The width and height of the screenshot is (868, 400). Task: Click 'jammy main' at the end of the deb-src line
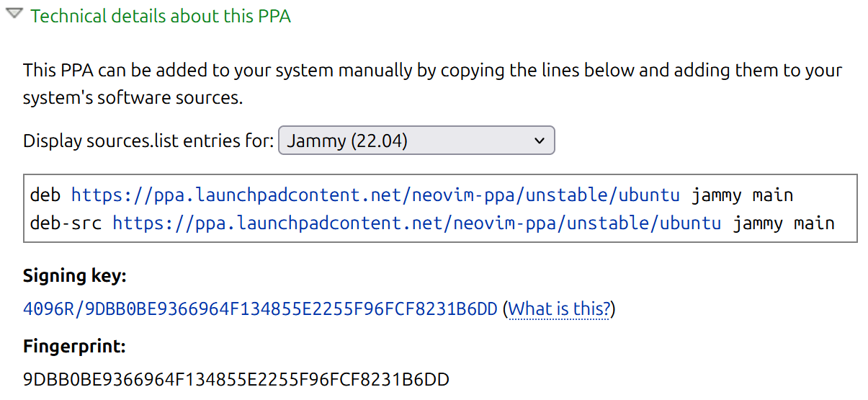(x=784, y=223)
